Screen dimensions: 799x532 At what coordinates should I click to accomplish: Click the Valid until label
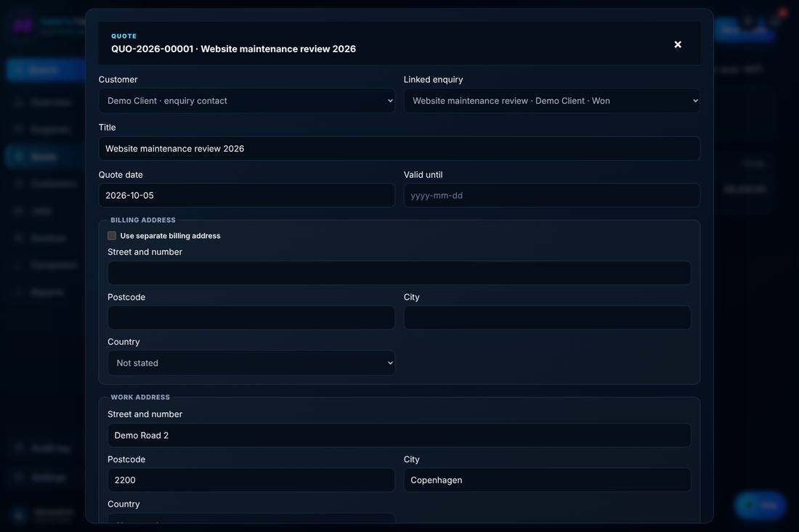423,175
